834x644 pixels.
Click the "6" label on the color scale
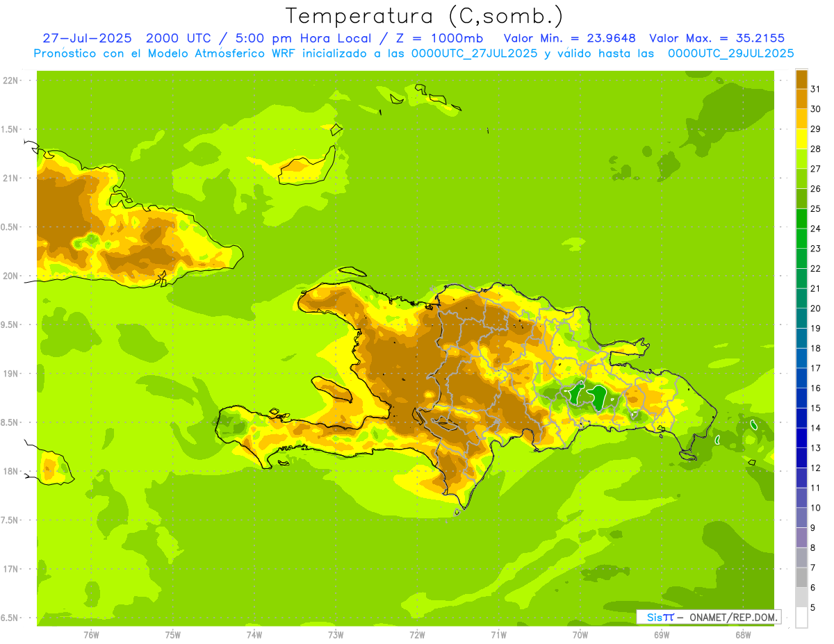pos(813,588)
